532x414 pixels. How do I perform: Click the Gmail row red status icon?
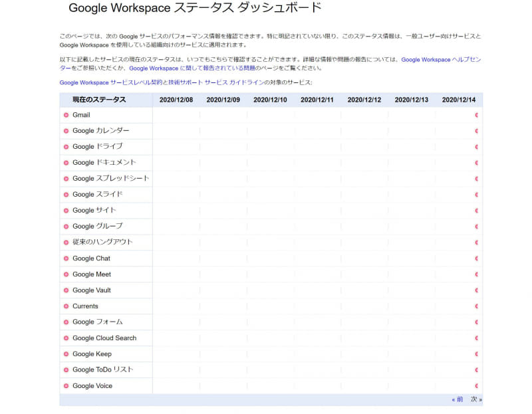[x=66, y=115]
